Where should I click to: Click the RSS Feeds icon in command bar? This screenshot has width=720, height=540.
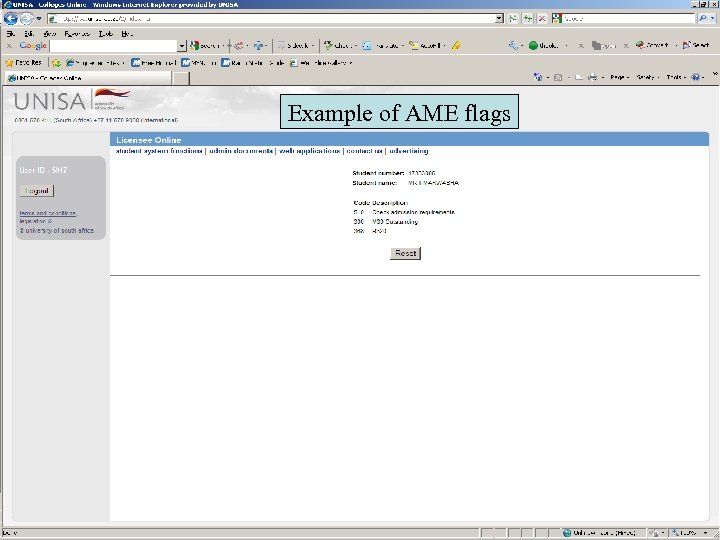coord(558,77)
